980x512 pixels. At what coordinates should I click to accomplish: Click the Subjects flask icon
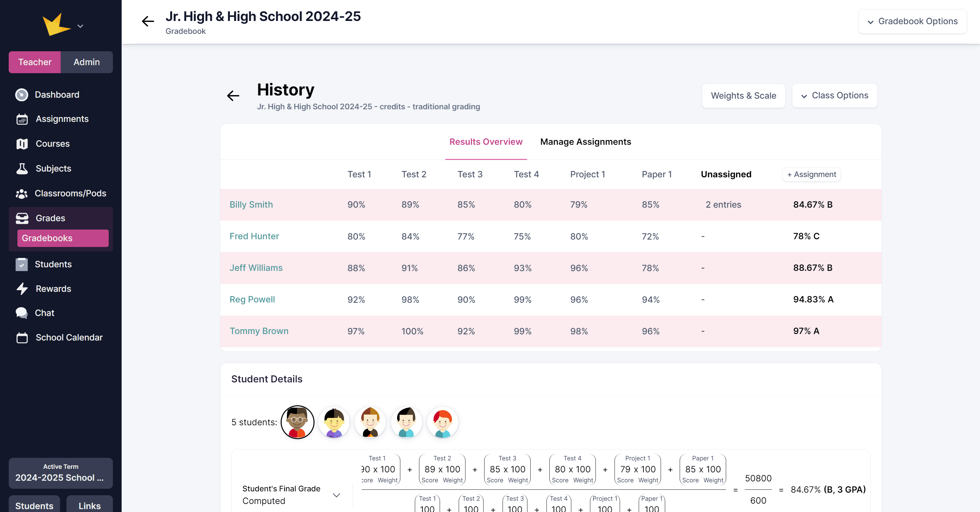point(22,169)
